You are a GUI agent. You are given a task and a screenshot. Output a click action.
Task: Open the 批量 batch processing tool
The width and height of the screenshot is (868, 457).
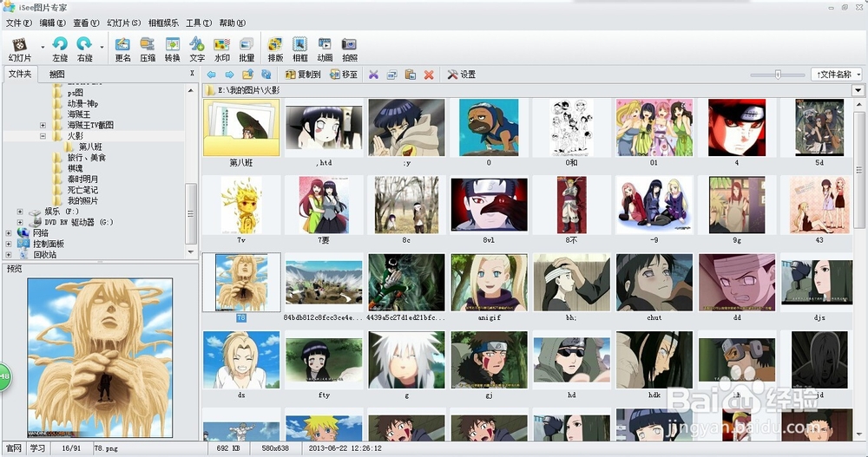pos(247,49)
